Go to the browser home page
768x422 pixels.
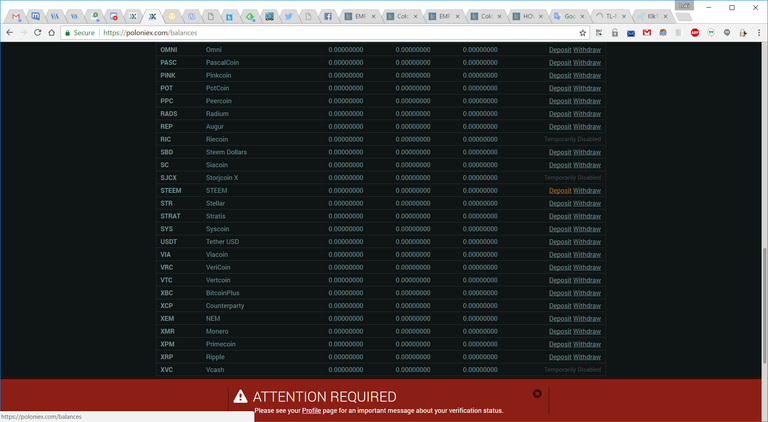tap(51, 33)
